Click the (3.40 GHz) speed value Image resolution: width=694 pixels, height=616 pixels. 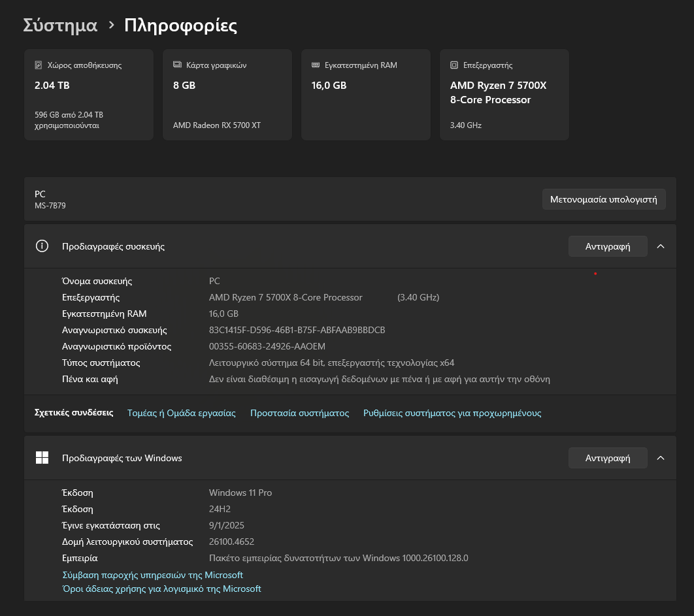pyautogui.click(x=418, y=297)
